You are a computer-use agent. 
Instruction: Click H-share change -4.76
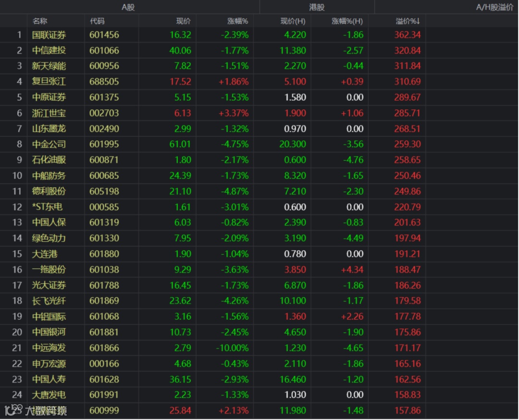pyautogui.click(x=353, y=160)
